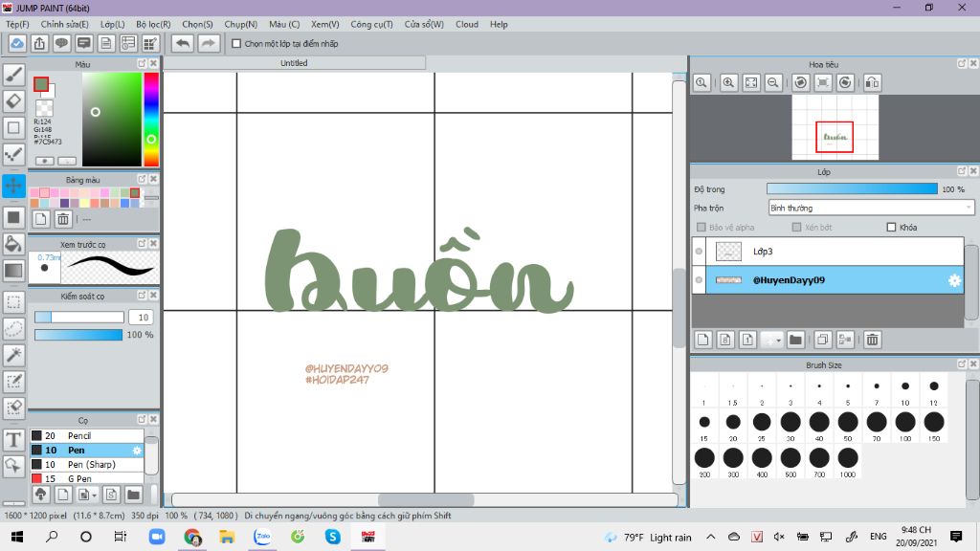Image resolution: width=980 pixels, height=551 pixels.
Task: Select the Text tool
Action: [13, 439]
